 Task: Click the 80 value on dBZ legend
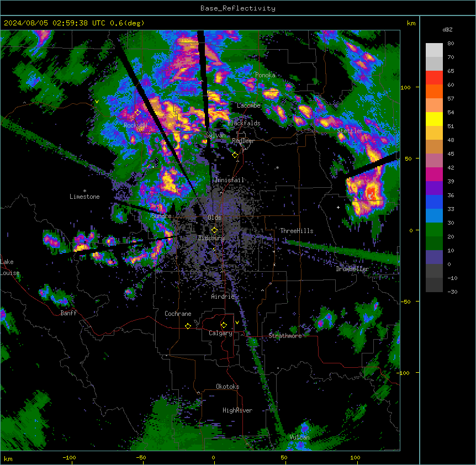[451, 44]
